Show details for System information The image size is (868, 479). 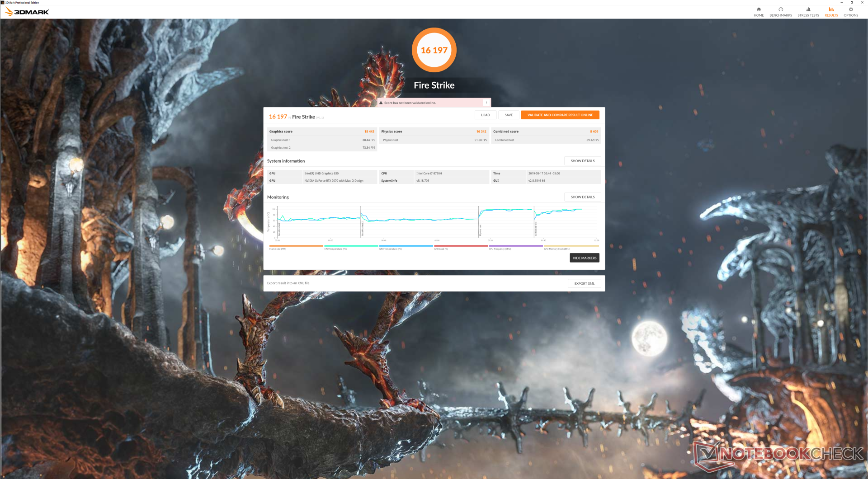(583, 161)
